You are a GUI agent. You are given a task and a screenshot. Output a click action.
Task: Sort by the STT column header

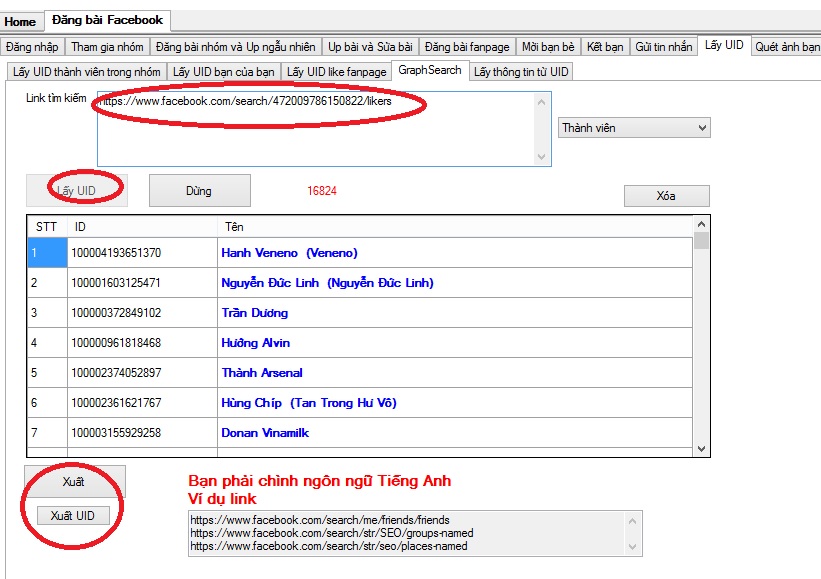(47, 227)
